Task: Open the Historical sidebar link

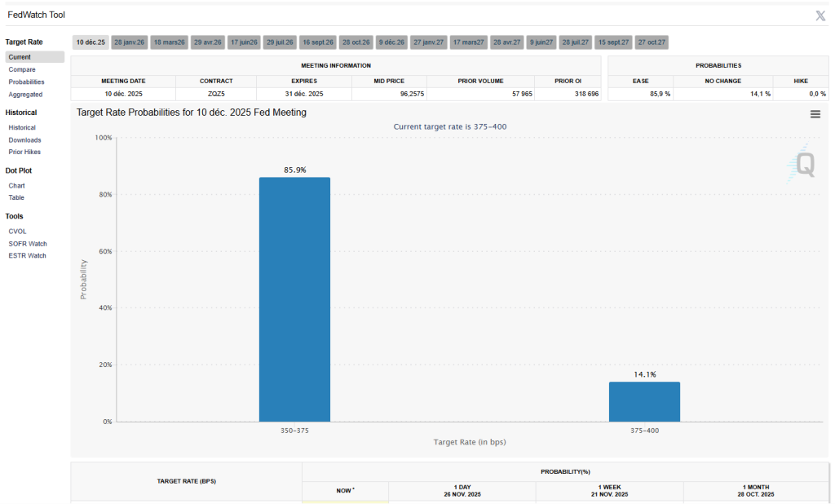Action: coord(22,127)
